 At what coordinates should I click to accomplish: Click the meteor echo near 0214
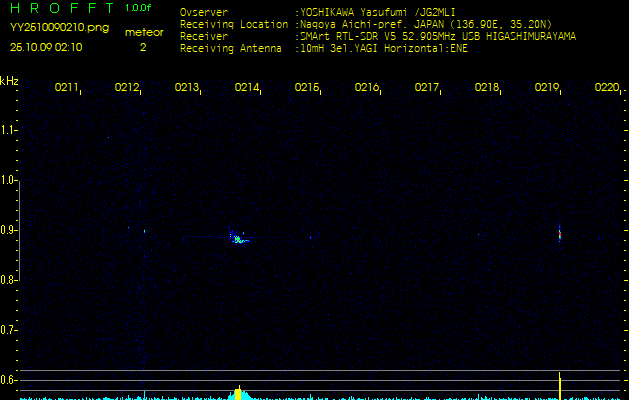tap(239, 238)
